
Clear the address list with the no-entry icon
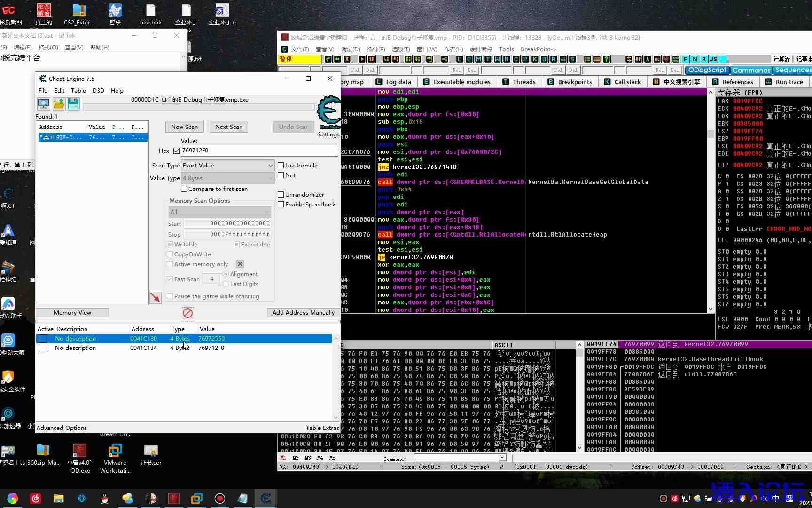click(187, 313)
